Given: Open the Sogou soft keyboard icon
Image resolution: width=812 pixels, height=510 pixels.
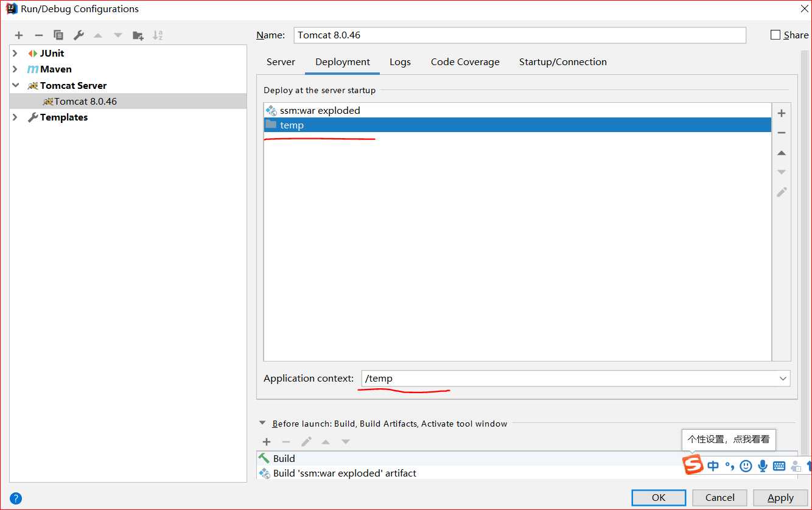Looking at the screenshot, I should (779, 466).
